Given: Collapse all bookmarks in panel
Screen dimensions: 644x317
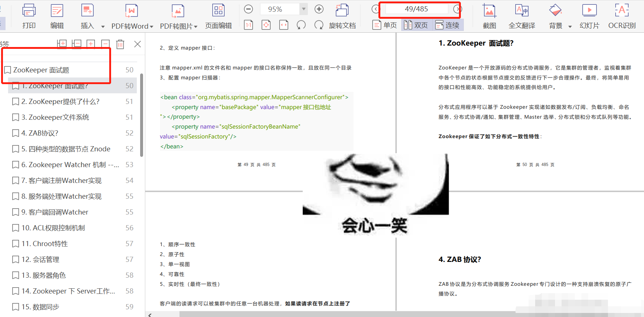Looking at the screenshot, I should pos(77,44).
